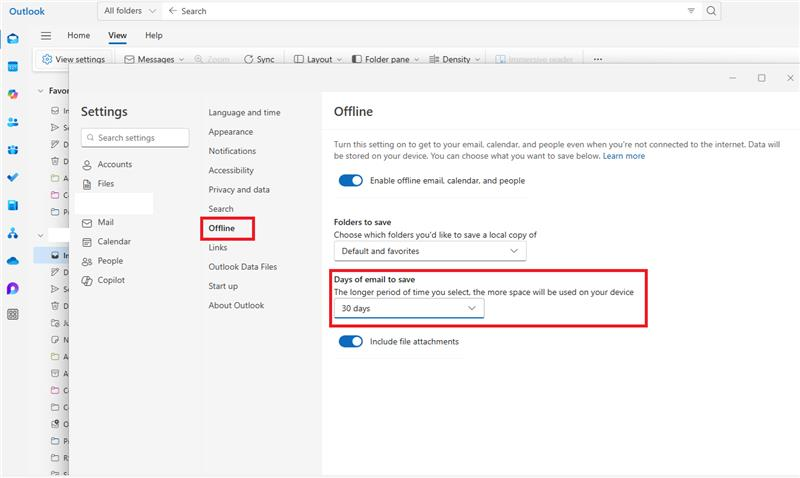Open the Folders to save dropdown
The height and width of the screenshot is (478, 800).
click(x=430, y=251)
